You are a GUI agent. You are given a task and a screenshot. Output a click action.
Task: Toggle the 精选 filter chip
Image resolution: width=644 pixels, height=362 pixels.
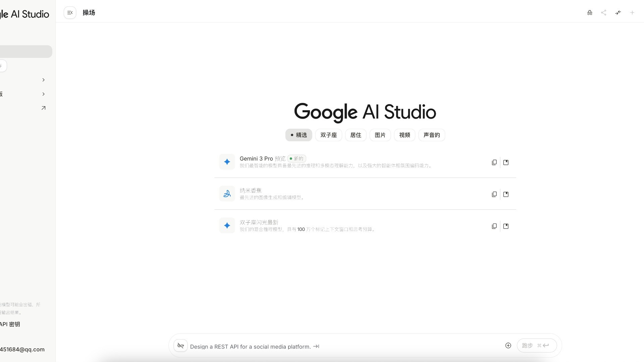298,135
